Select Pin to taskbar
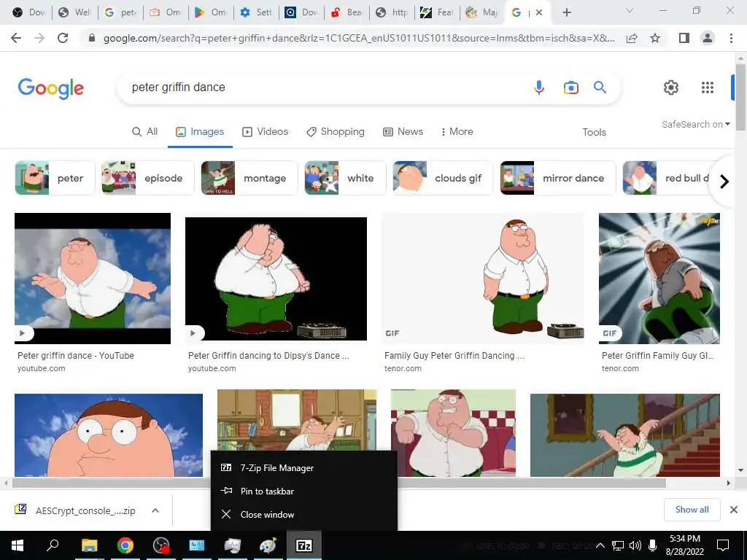The height and width of the screenshot is (560, 747). 304,491
